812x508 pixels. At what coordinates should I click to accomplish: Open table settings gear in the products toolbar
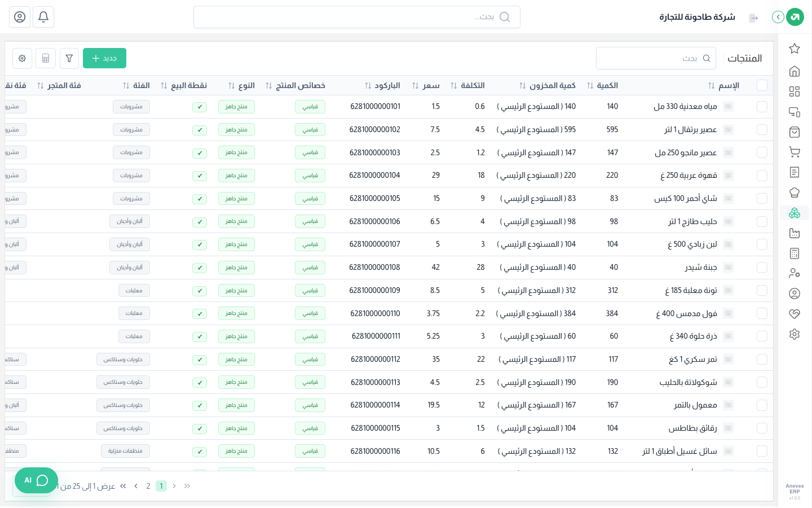[x=22, y=58]
